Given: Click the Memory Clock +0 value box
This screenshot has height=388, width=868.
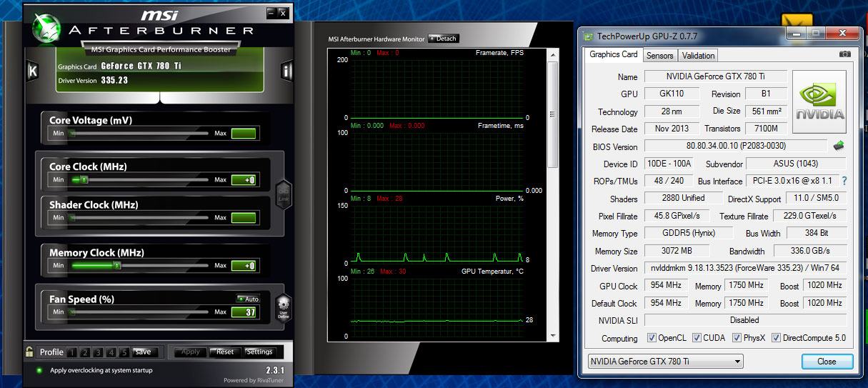Looking at the screenshot, I should coord(244,266).
